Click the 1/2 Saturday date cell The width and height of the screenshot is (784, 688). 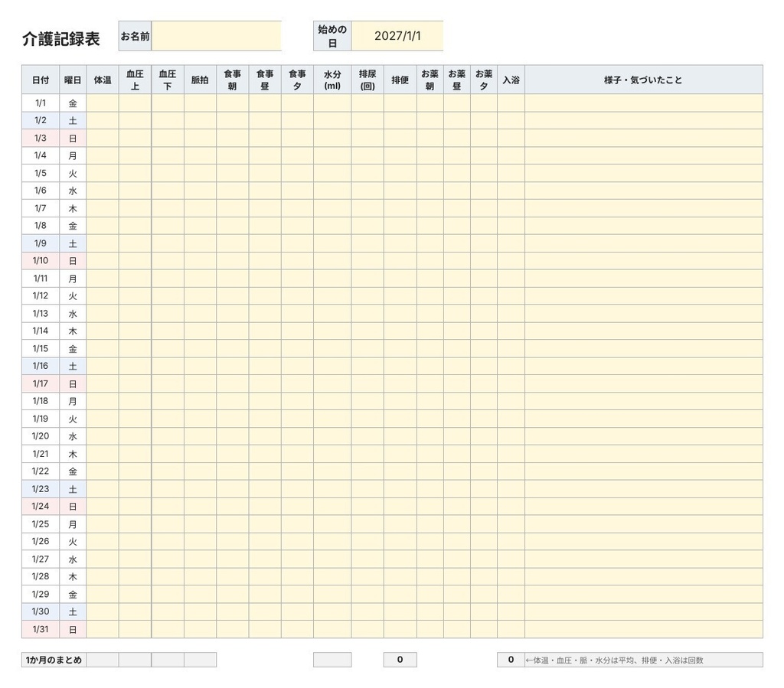[41, 120]
